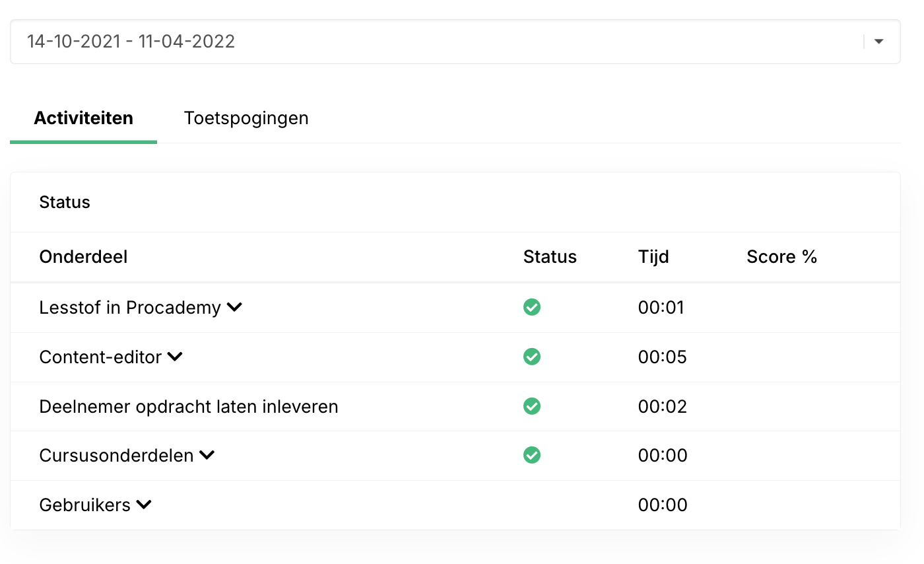Screen dimensions: 924x564
Task: Expand the Cursusonderdelen chevron
Action: click(x=207, y=455)
